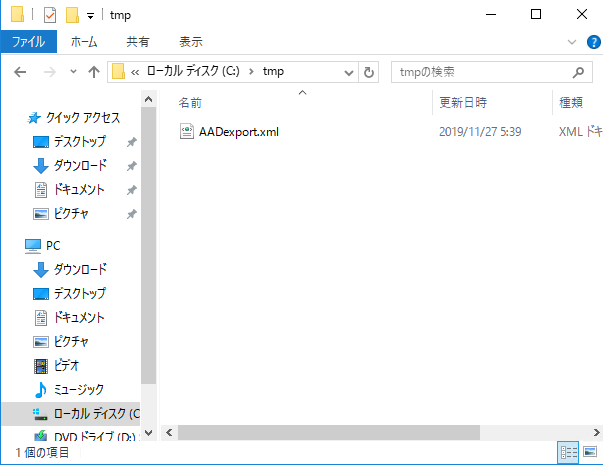
Task: Open ピクチャ under PC
Action: 71,341
